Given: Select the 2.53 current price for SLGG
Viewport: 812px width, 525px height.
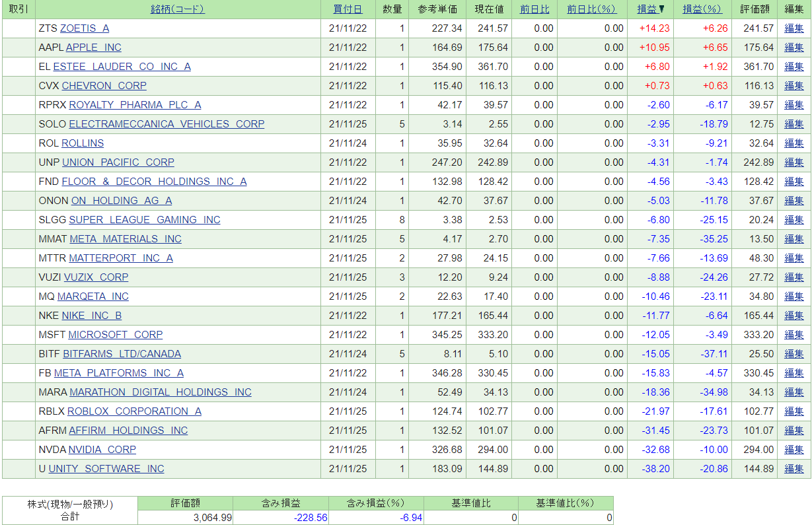Looking at the screenshot, I should pos(499,220).
